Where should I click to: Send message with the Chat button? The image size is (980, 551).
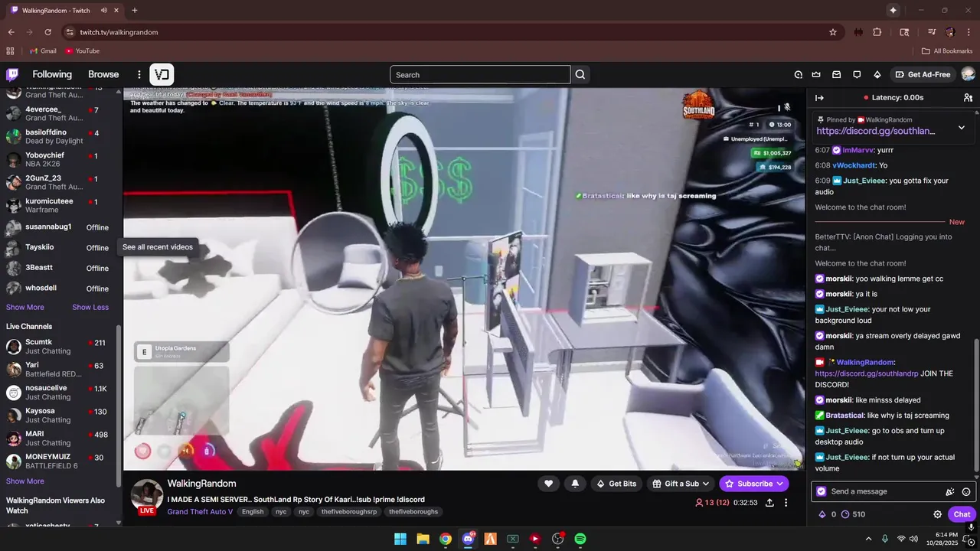coord(962,514)
